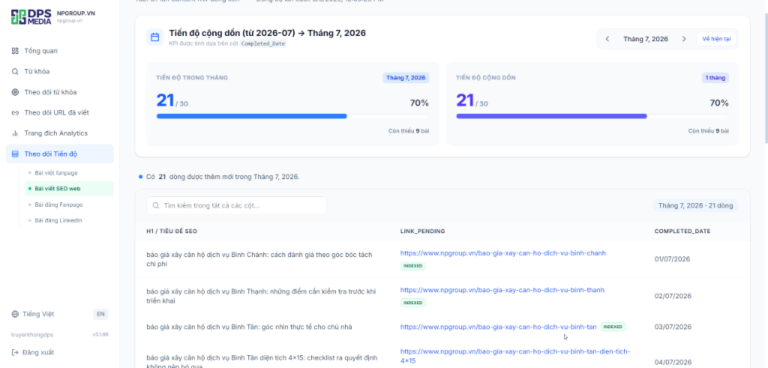The width and height of the screenshot is (768, 368).
Task: Click the Tiếng Việt language label
Action: point(38,314)
